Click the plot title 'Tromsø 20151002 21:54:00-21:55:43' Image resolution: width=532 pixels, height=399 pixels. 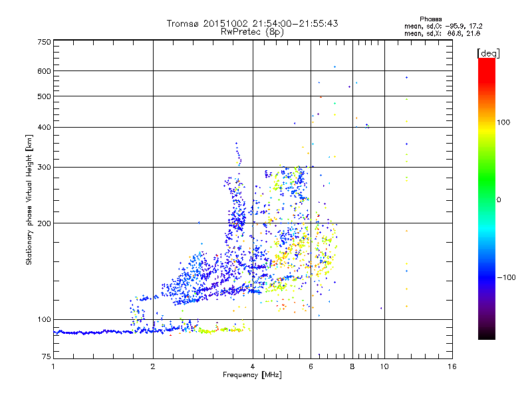coord(252,23)
